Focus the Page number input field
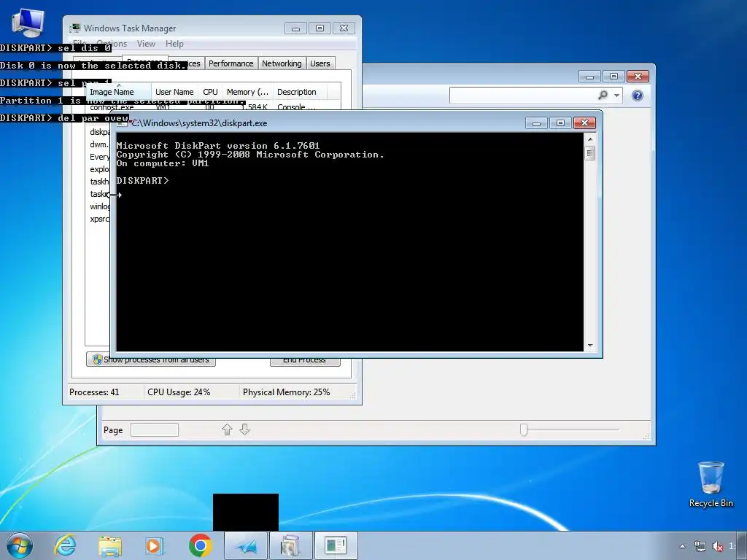The height and width of the screenshot is (560, 747). click(155, 429)
